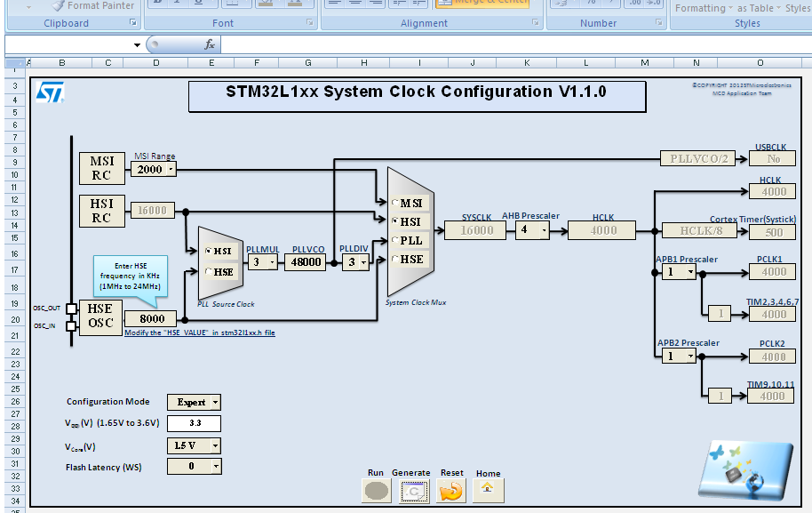The height and width of the screenshot is (513, 812).
Task: Click the TIM2,3,4,6,7 value 4000
Action: [x=773, y=314]
